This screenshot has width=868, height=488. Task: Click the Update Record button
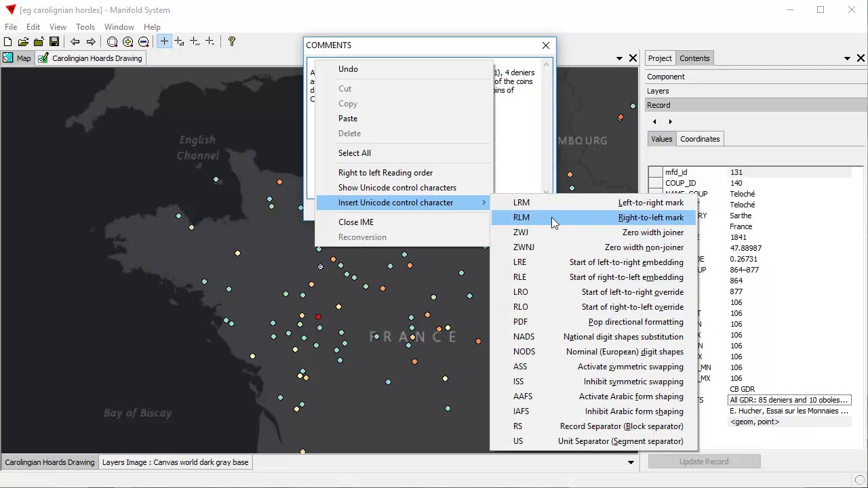[x=704, y=462]
